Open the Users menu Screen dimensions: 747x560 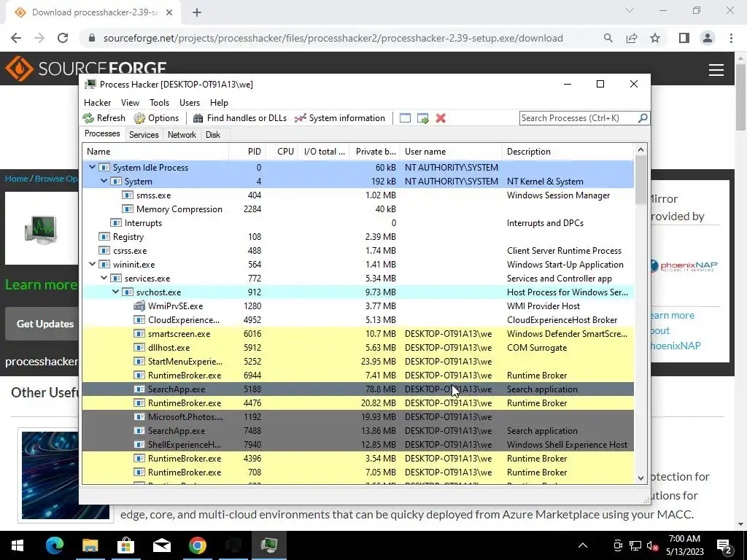coord(190,103)
